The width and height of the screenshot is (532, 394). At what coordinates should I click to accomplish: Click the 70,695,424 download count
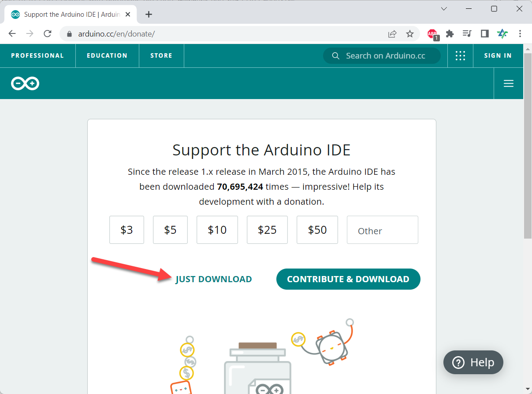click(240, 187)
